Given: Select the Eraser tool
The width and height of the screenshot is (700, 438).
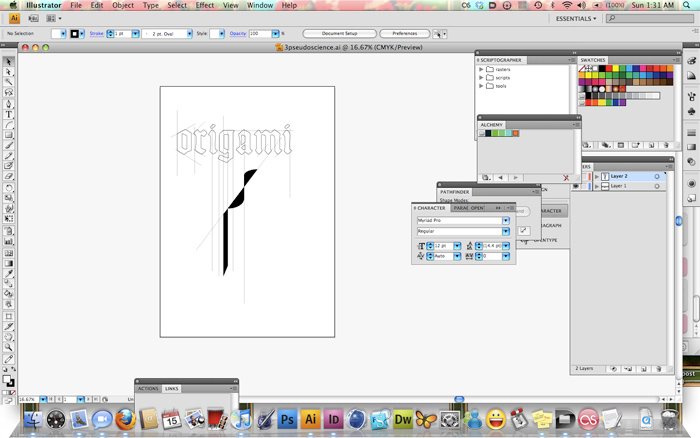Looking at the screenshot, I should tap(8, 176).
